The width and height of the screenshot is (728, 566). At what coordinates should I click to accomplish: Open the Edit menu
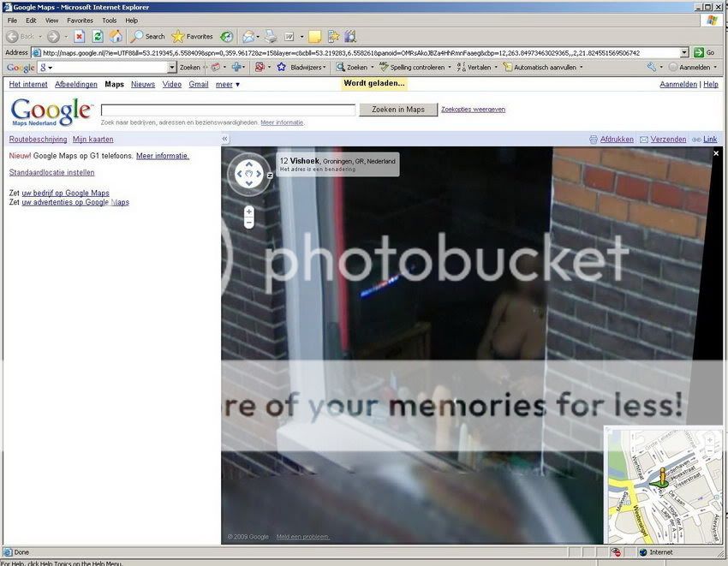click(31, 21)
